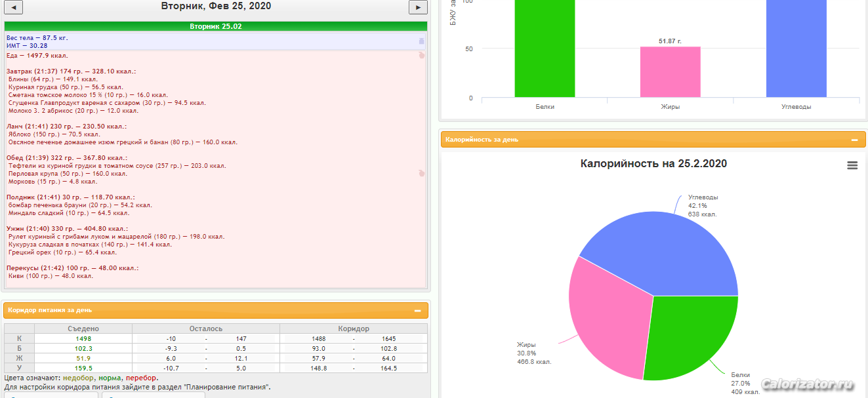This screenshot has width=868, height=398.
Task: Collapse the Коридор питания за день panel
Action: 417,311
